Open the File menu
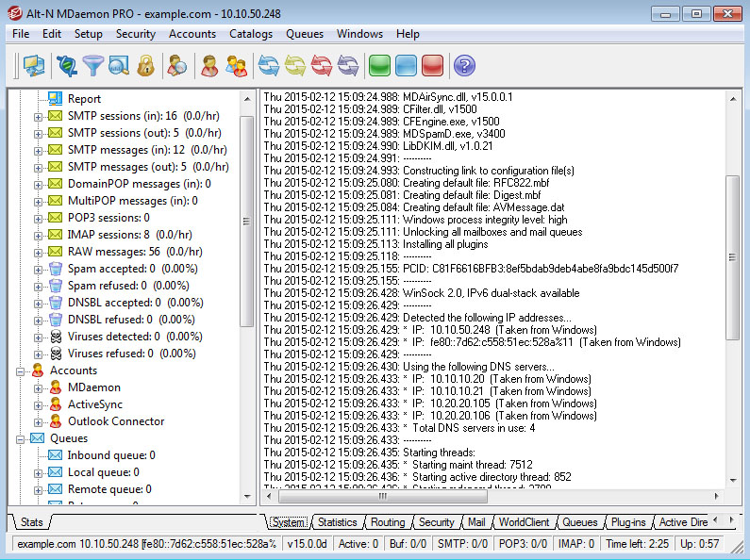The image size is (750, 560). (21, 34)
